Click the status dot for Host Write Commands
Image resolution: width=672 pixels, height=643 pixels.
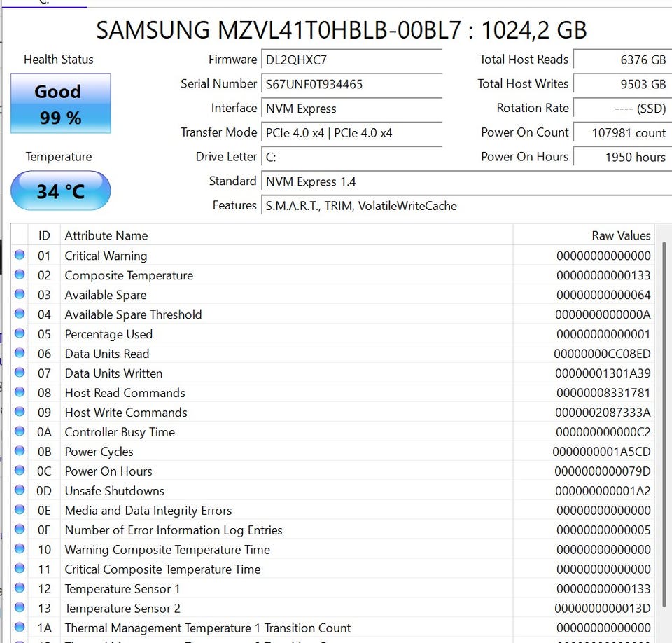point(20,411)
